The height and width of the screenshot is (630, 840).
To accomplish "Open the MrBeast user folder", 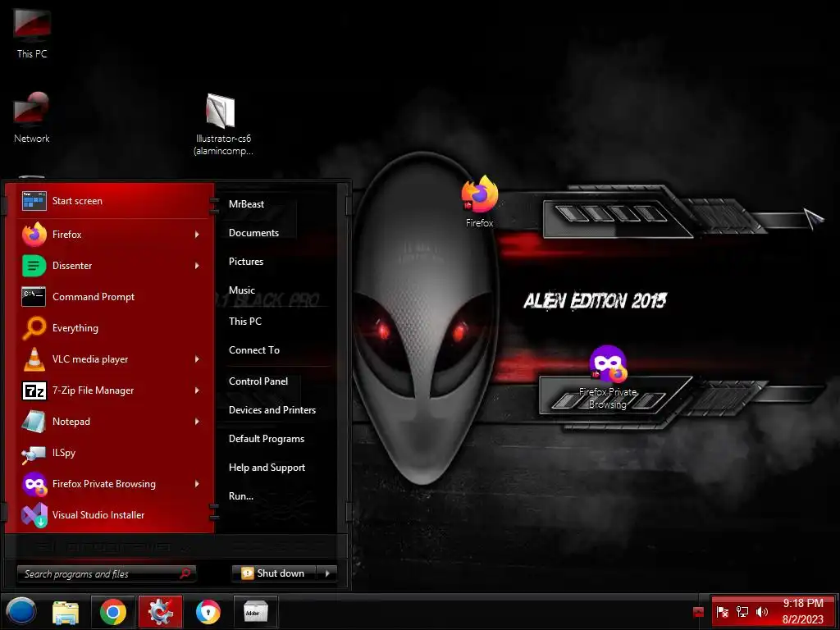I will point(246,204).
